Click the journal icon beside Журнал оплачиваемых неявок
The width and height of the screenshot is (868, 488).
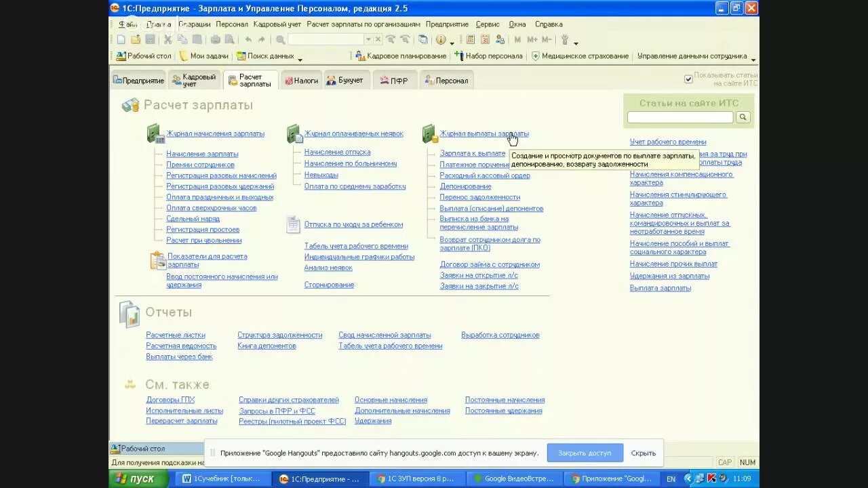tap(294, 134)
